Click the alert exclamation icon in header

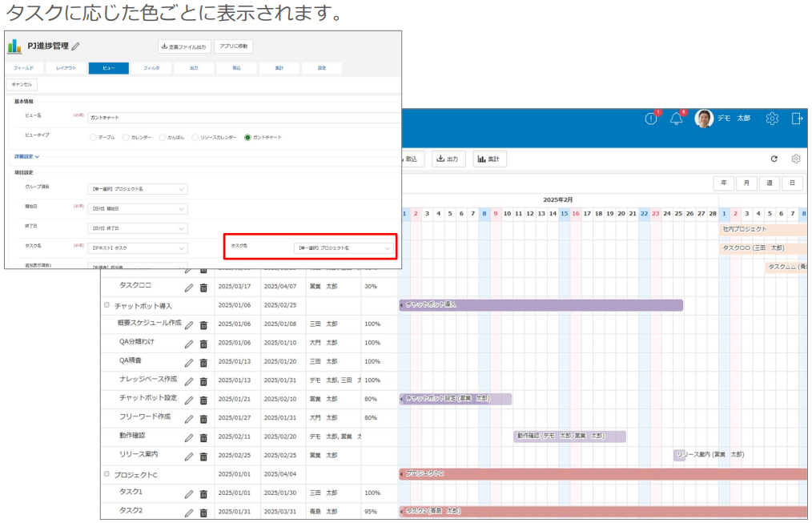click(x=651, y=119)
